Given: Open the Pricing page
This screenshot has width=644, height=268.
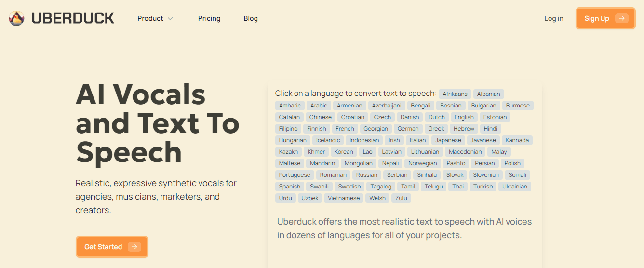Looking at the screenshot, I should click(x=209, y=18).
